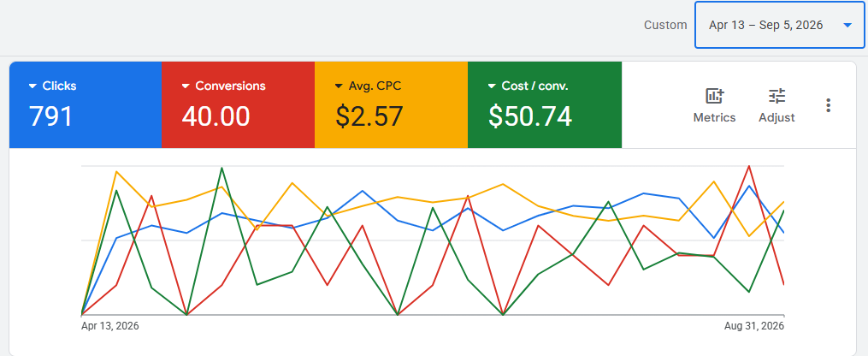
Task: Open the Adjust sliders icon
Action: 776,97
